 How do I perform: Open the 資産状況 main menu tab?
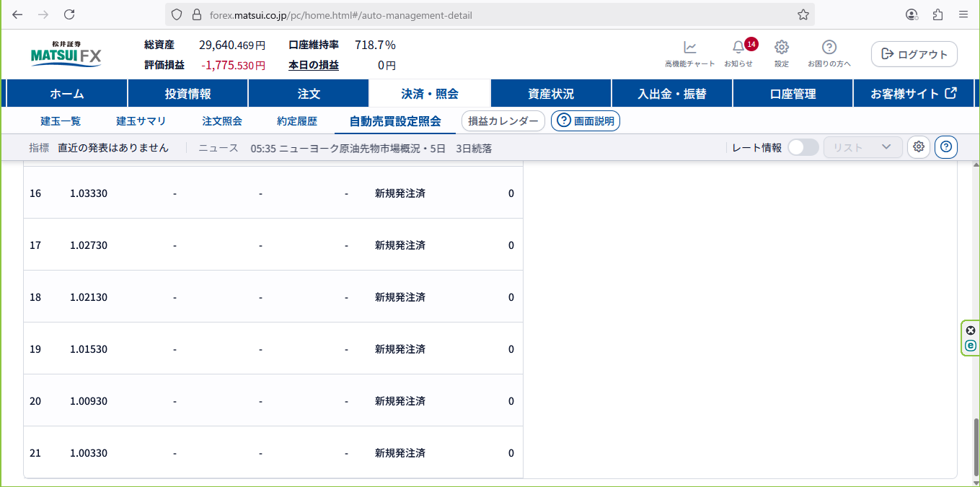point(551,93)
